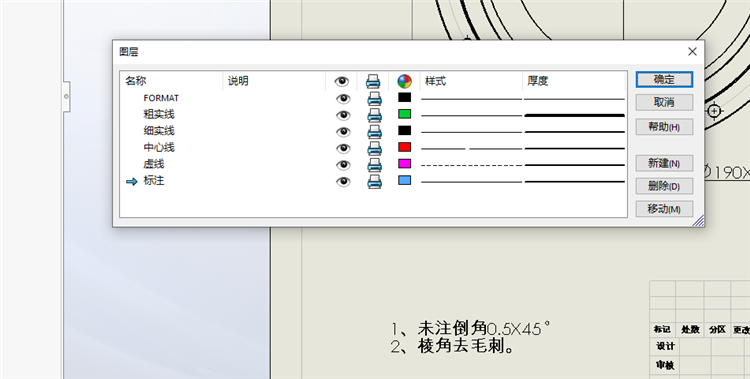Toggle print icon for 中心线 layer
750x379 pixels.
(x=374, y=148)
